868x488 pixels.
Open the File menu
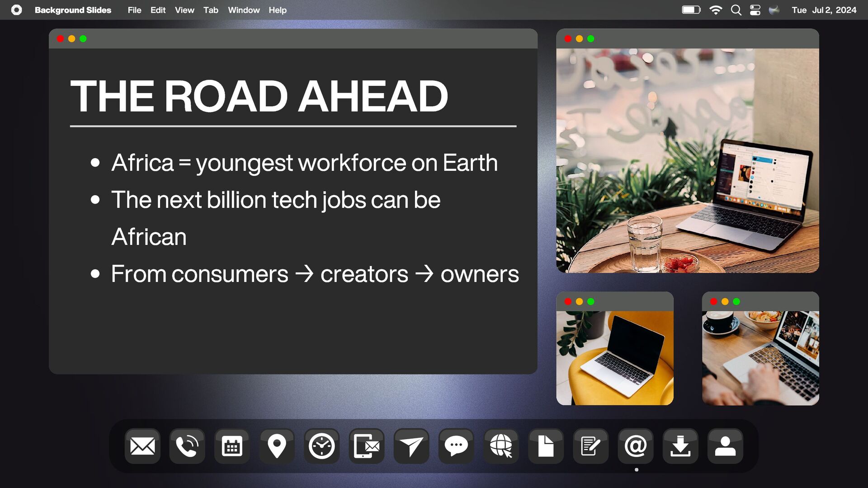(134, 10)
